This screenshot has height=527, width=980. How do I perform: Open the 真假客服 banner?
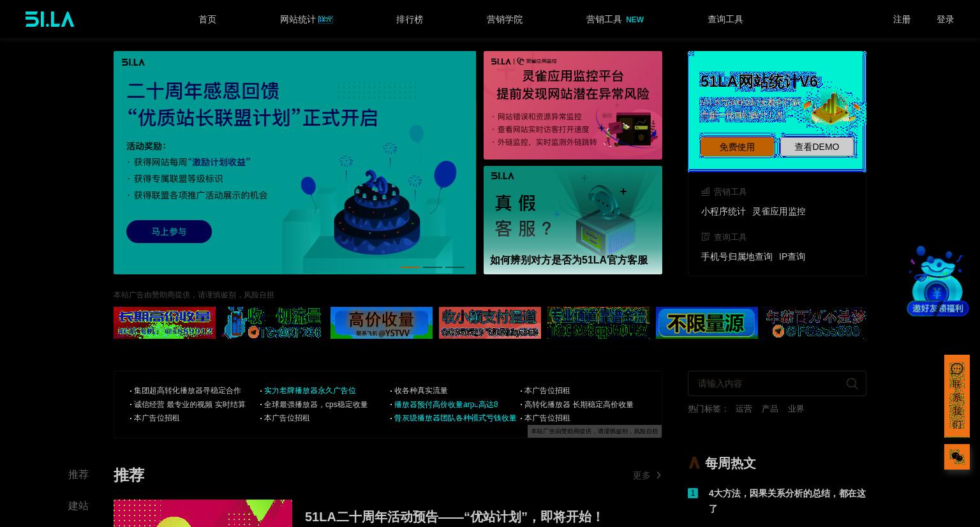pos(573,220)
